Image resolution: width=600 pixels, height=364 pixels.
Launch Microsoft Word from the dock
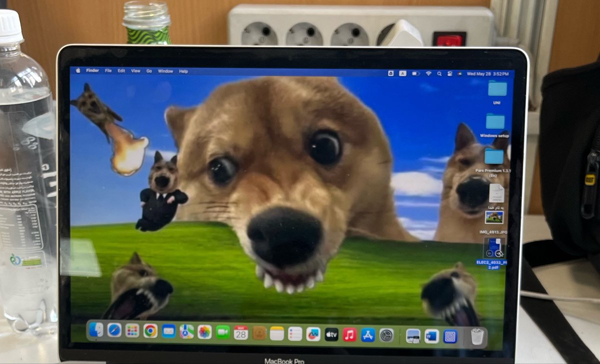(x=431, y=336)
